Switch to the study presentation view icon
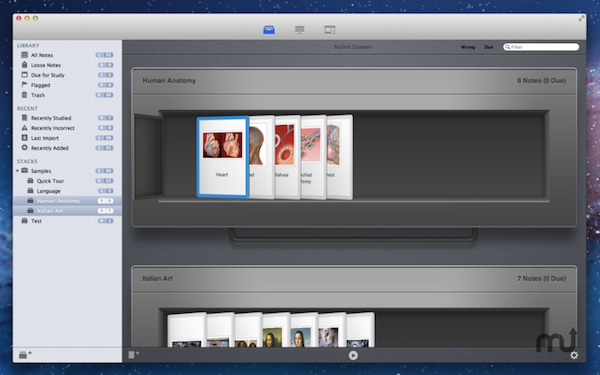 pos(300,30)
